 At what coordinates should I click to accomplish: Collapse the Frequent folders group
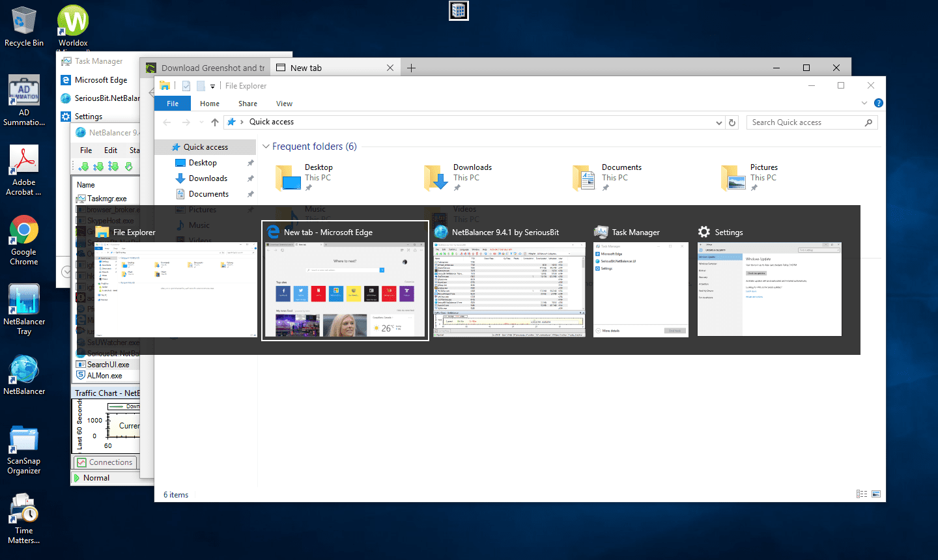point(266,147)
